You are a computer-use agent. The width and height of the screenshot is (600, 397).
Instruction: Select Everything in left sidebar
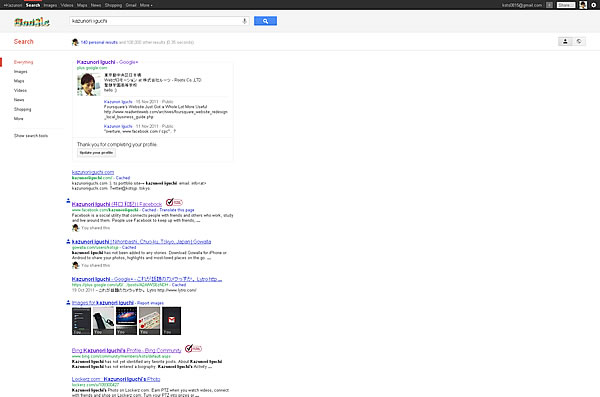[x=23, y=62]
